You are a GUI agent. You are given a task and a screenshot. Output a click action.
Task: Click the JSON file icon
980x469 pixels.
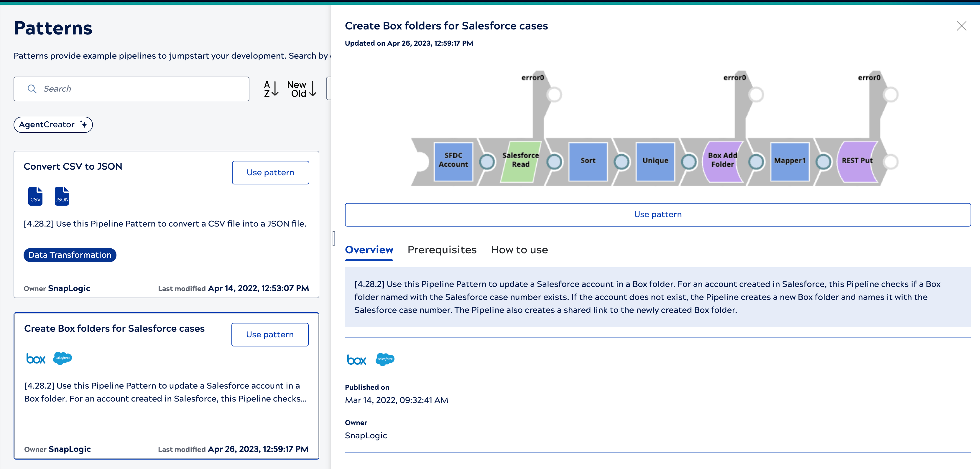pos(62,196)
